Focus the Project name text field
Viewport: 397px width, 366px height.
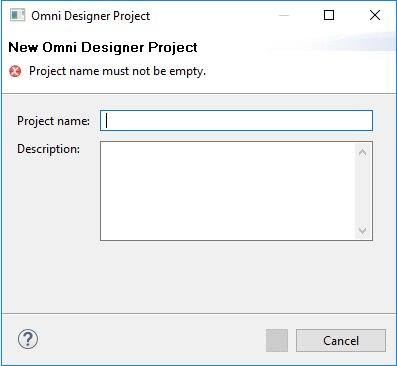[x=236, y=120]
